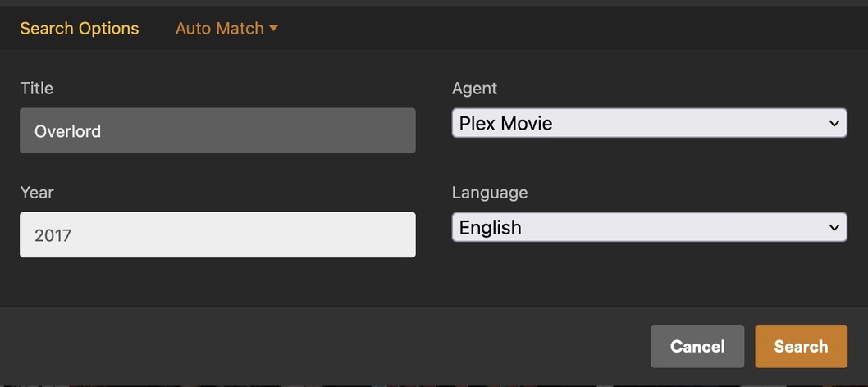The height and width of the screenshot is (387, 868).
Task: Click the chevron on the Agent selector
Action: click(834, 124)
